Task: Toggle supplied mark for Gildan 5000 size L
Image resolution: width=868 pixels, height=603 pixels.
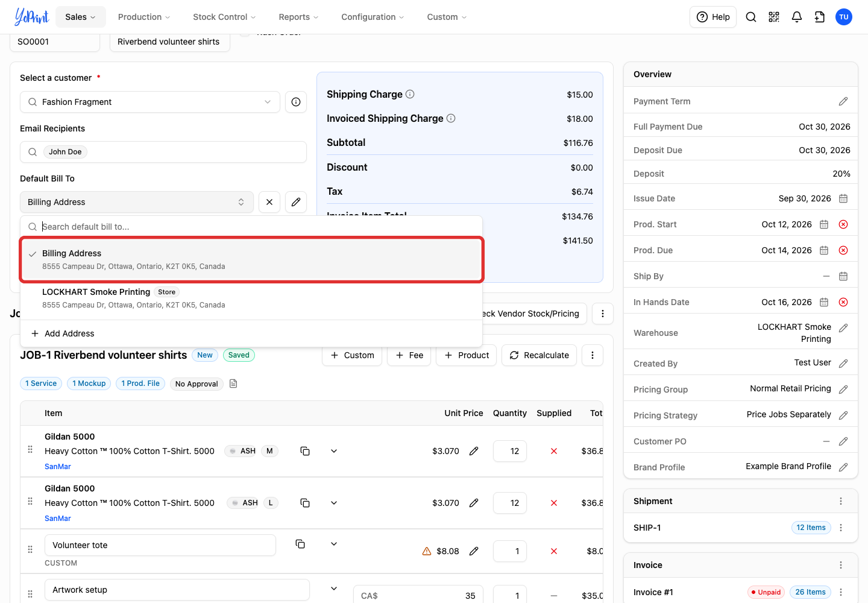Action: pyautogui.click(x=554, y=503)
